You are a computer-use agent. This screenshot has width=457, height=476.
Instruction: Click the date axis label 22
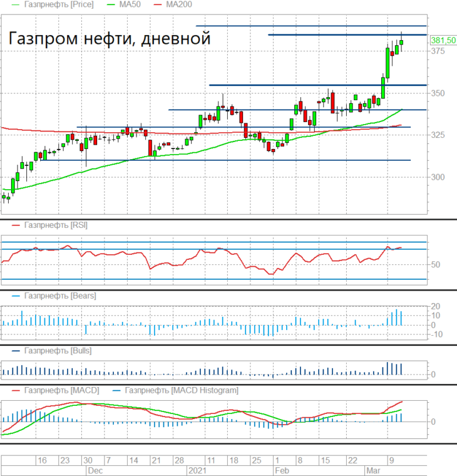[x=352, y=460]
